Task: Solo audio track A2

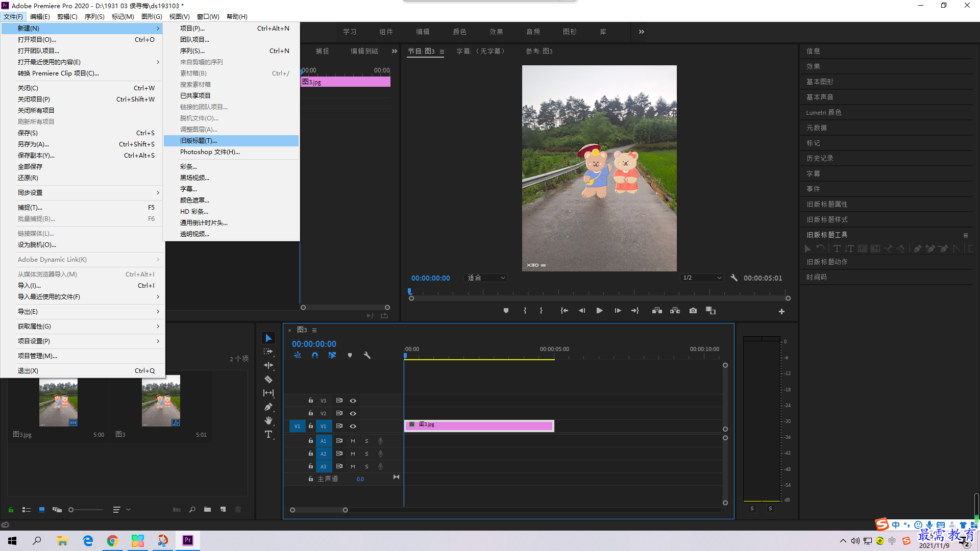Action: click(366, 454)
